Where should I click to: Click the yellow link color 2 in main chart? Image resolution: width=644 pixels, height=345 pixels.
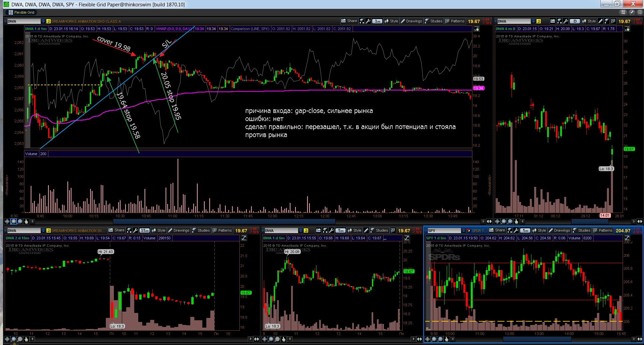(48, 21)
